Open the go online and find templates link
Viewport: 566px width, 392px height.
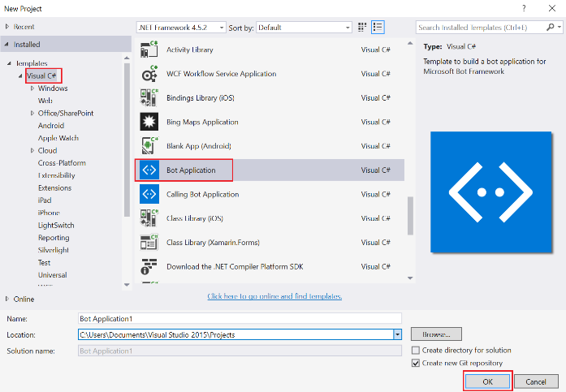(x=274, y=296)
